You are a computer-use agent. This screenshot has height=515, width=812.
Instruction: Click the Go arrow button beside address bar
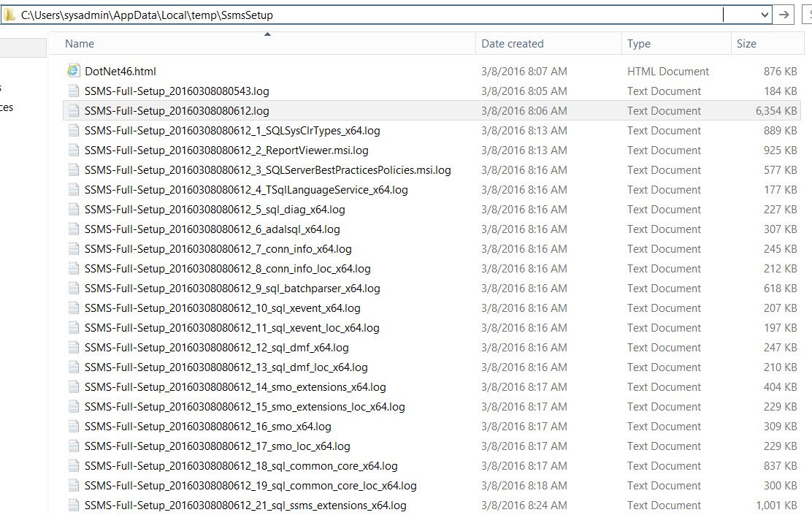coord(784,15)
